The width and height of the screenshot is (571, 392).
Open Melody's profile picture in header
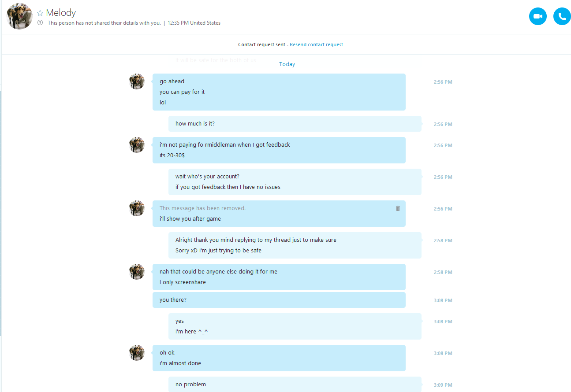[19, 16]
